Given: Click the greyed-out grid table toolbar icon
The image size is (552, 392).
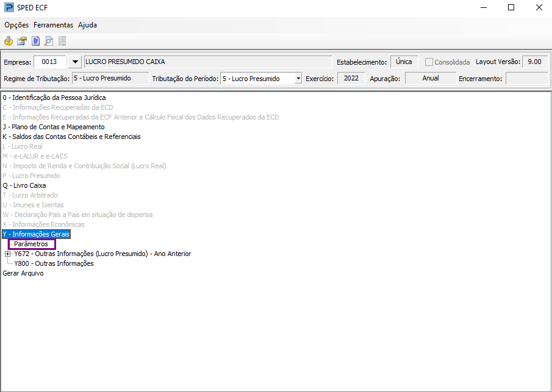Looking at the screenshot, I should point(62,41).
